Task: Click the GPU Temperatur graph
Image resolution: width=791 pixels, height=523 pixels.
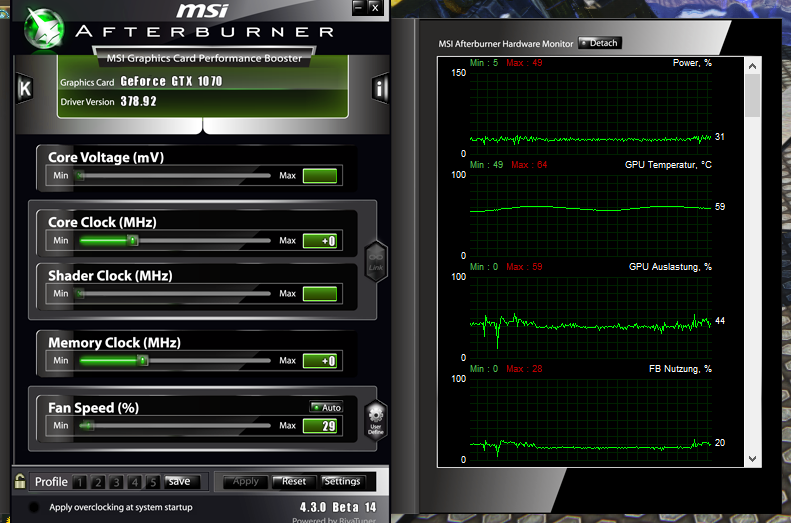Action: pos(590,215)
